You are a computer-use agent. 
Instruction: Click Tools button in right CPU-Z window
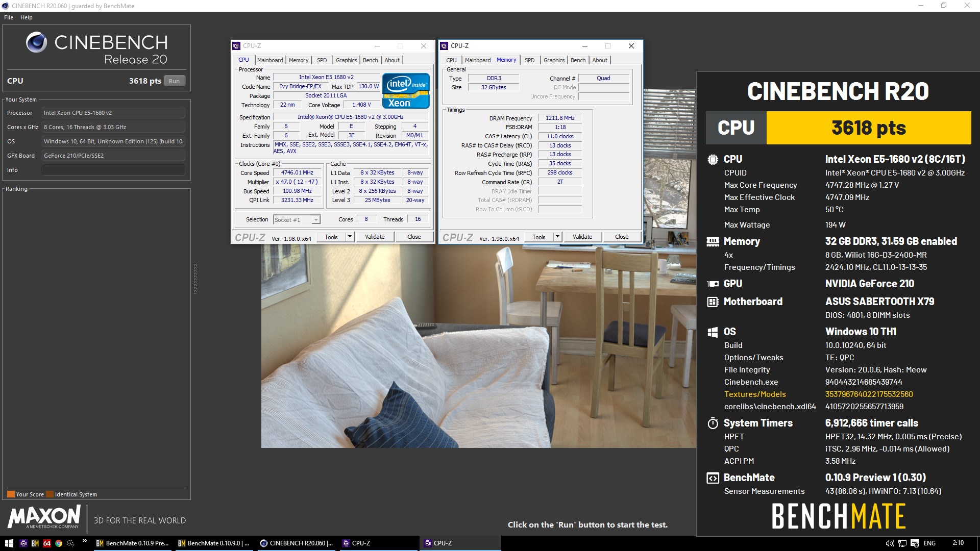pos(539,237)
